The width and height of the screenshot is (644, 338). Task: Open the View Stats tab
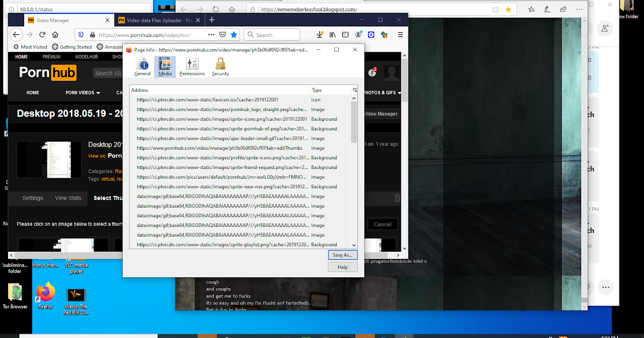[68, 198]
